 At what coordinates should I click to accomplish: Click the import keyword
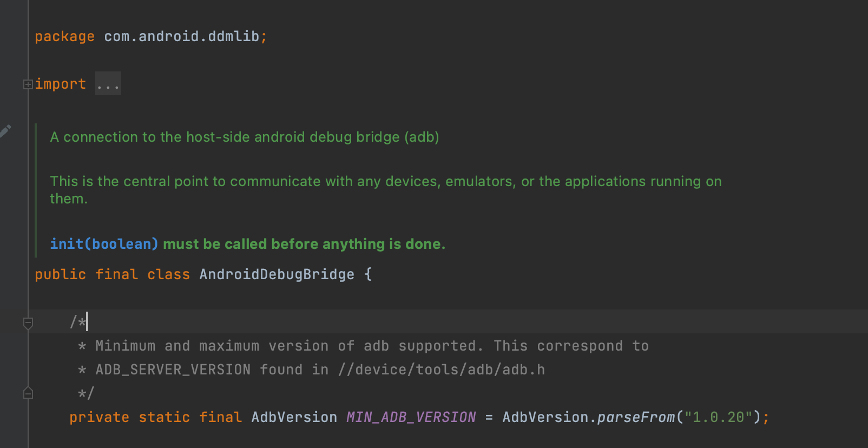[61, 84]
